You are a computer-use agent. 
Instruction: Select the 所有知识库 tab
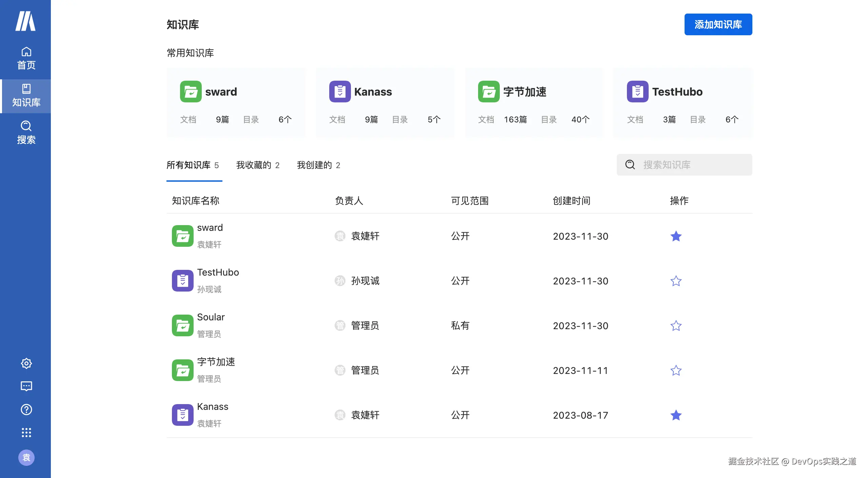(x=192, y=165)
